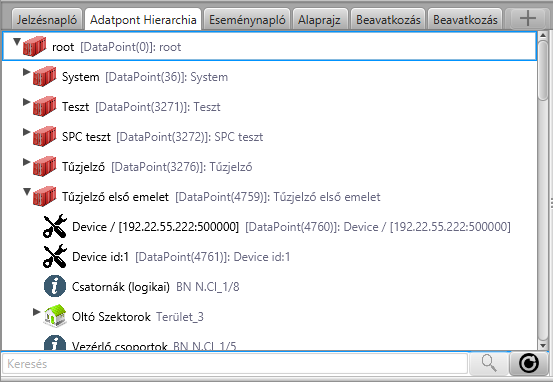The height and width of the screenshot is (382, 553).
Task: Click the Teszt container icon
Action: (44, 106)
